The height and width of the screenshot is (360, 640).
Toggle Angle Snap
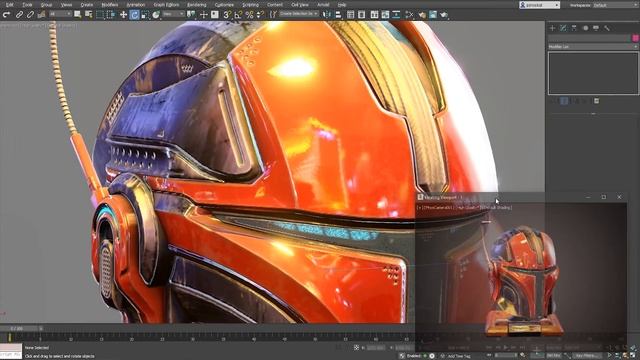click(238, 15)
